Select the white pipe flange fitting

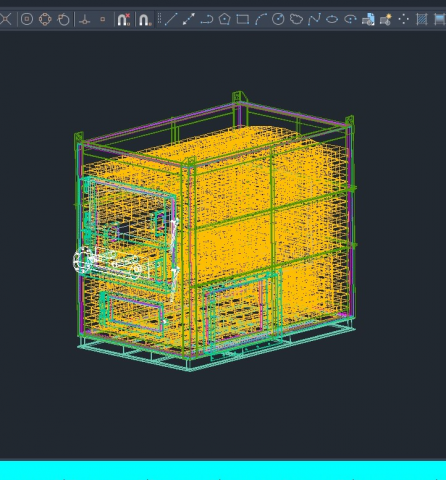83,261
